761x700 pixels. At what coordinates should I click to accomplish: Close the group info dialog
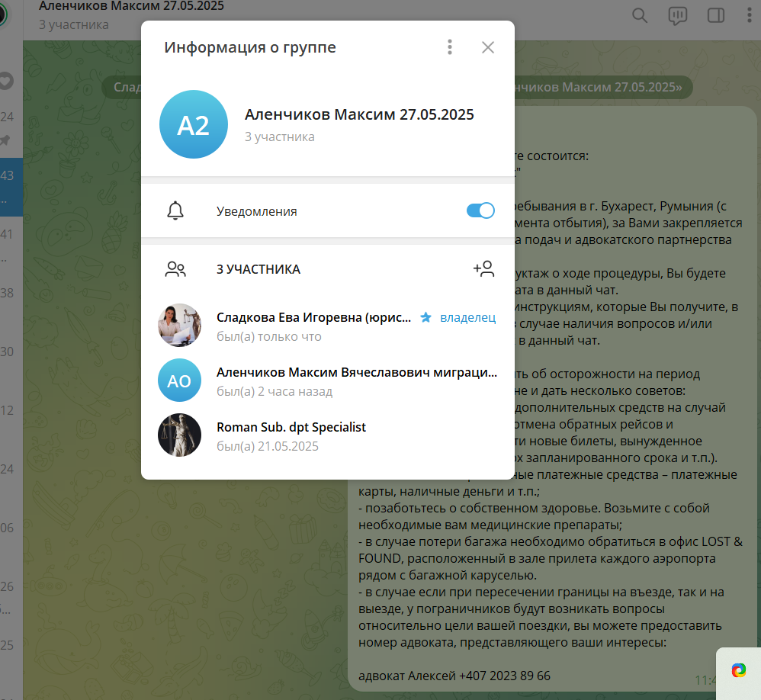tap(488, 47)
